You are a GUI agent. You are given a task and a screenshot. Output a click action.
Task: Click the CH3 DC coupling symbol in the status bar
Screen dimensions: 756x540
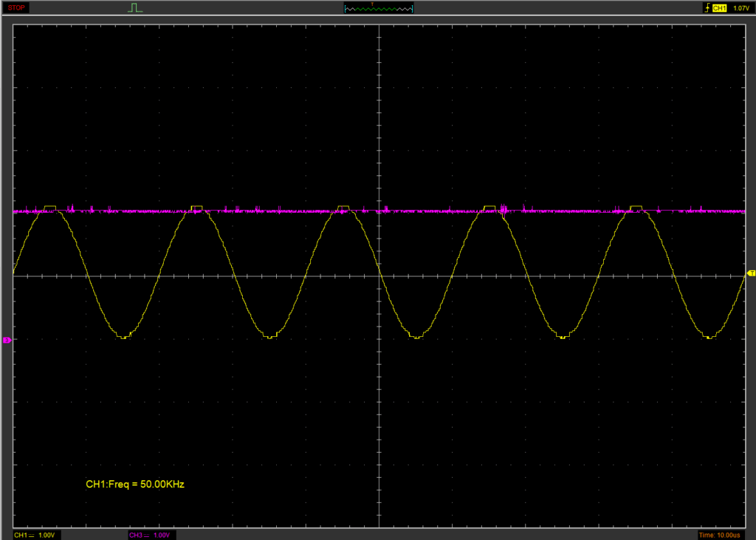147,535
